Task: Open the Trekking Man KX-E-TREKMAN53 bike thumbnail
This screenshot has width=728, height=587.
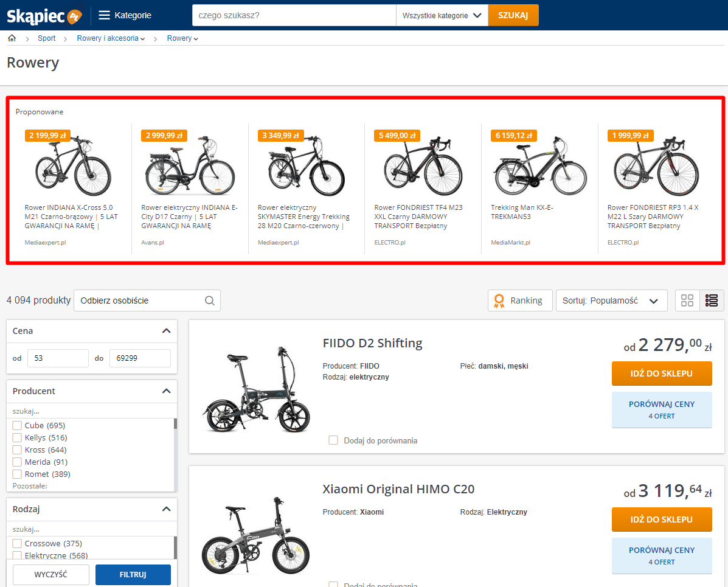Action: pyautogui.click(x=540, y=166)
